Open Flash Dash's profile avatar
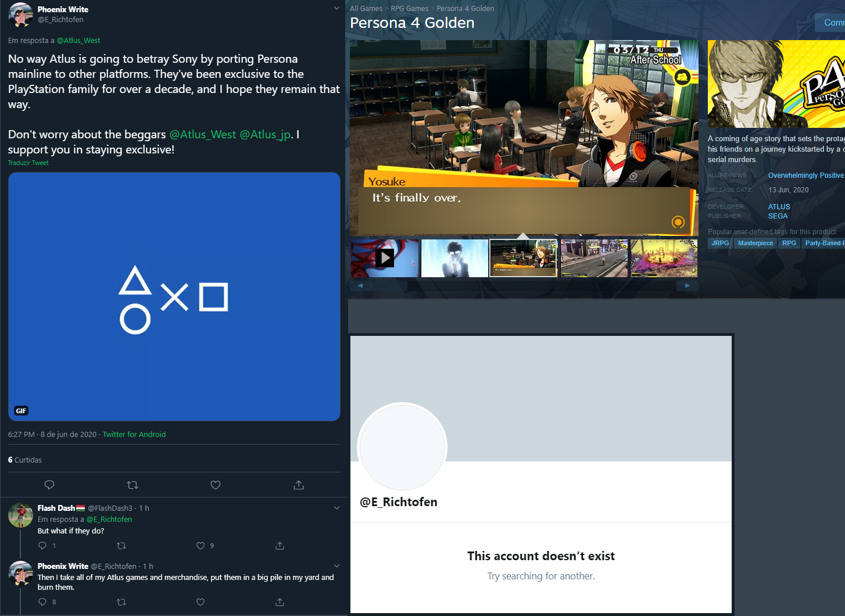This screenshot has width=845, height=616. 20,515
